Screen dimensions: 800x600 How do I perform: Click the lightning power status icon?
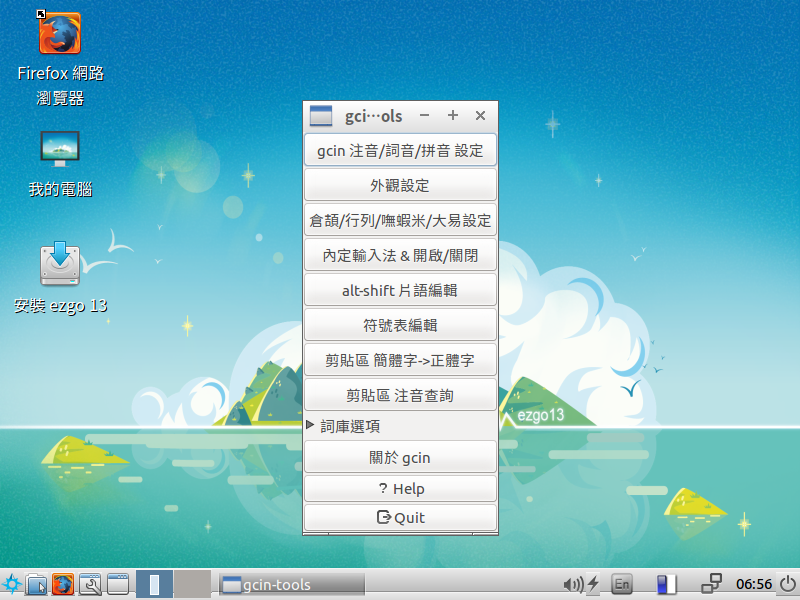[x=593, y=584]
